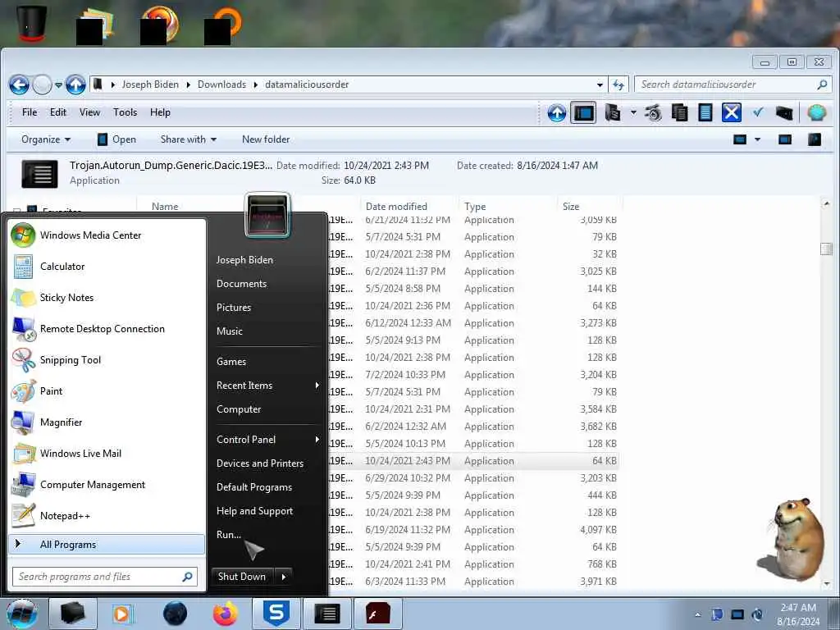Open the Help menu
Image resolution: width=840 pixels, height=630 pixels.
(160, 112)
